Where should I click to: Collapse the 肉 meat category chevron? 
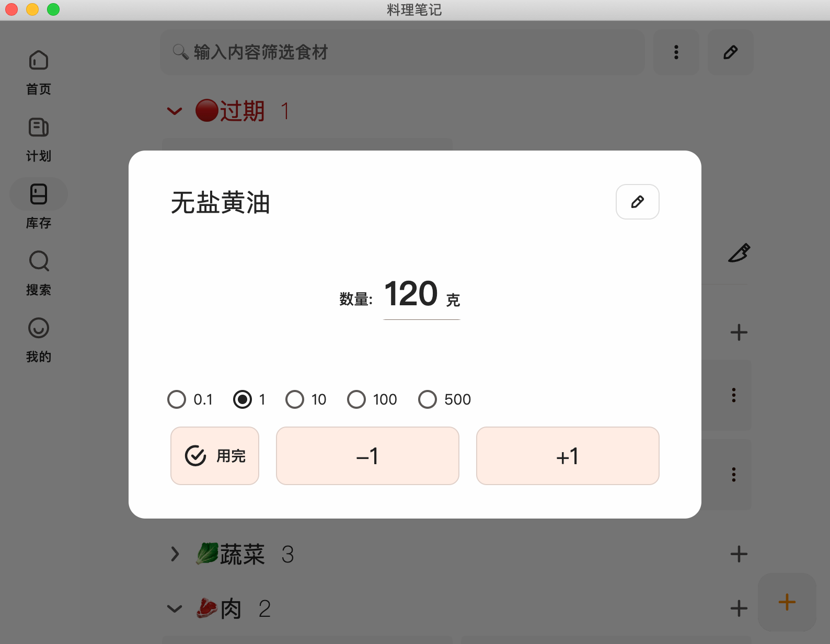click(175, 608)
